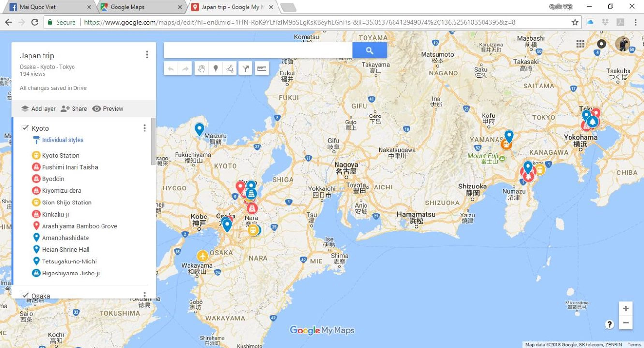This screenshot has width=644, height=348.
Task: Click the red pin marker in Kyoto
Action: [x=240, y=187]
